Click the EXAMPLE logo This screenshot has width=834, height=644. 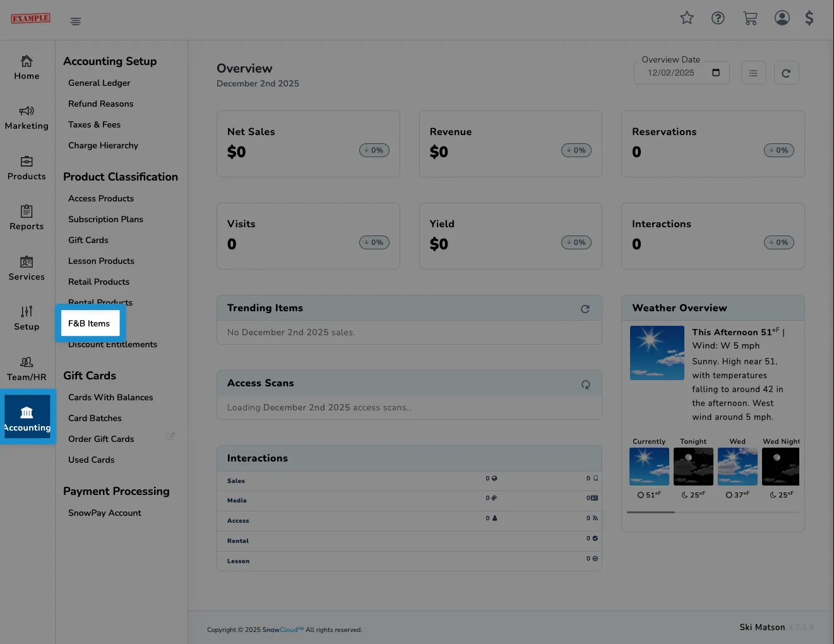pyautogui.click(x=30, y=18)
